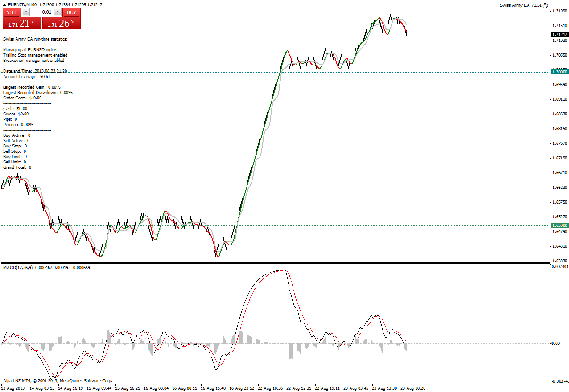Click the '23 Aug 18:20' time axis label
This screenshot has height=392, width=569.
click(413, 388)
